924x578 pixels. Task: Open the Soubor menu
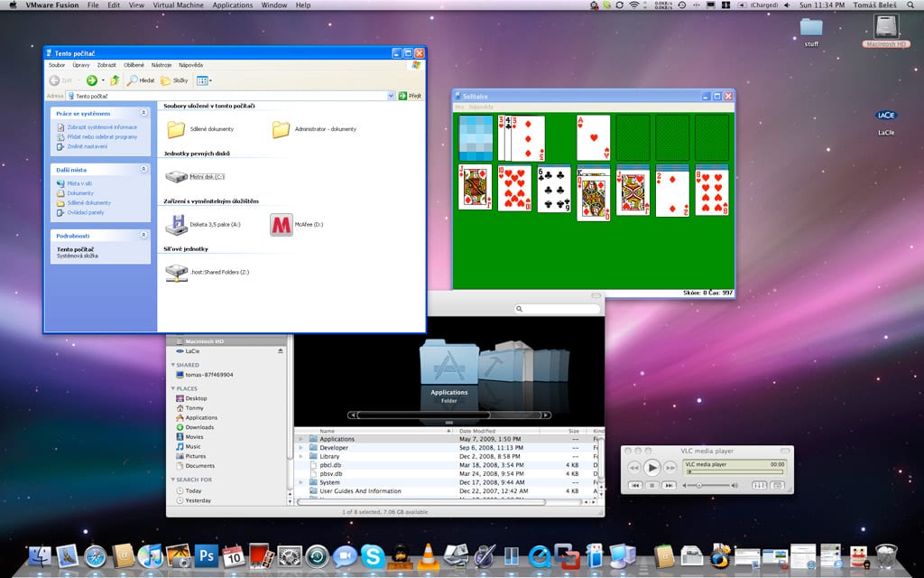tap(57, 65)
